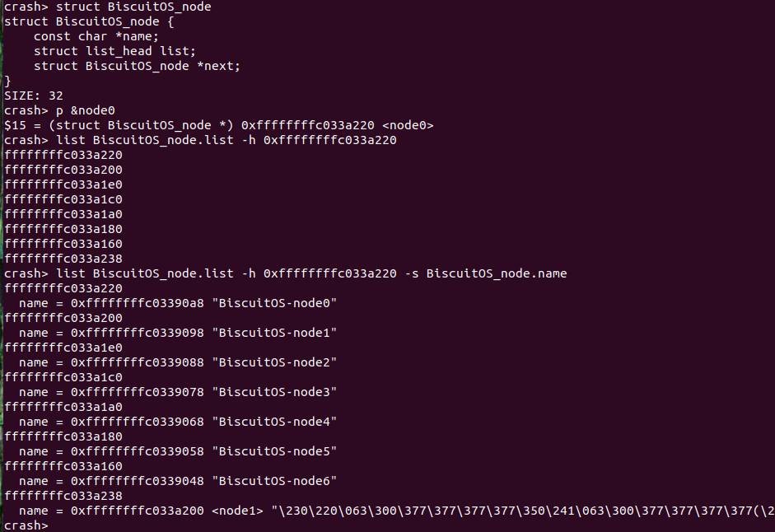Click the name pointer 0xffffffffc0339048
The width and height of the screenshot is (775, 532).
tap(137, 481)
